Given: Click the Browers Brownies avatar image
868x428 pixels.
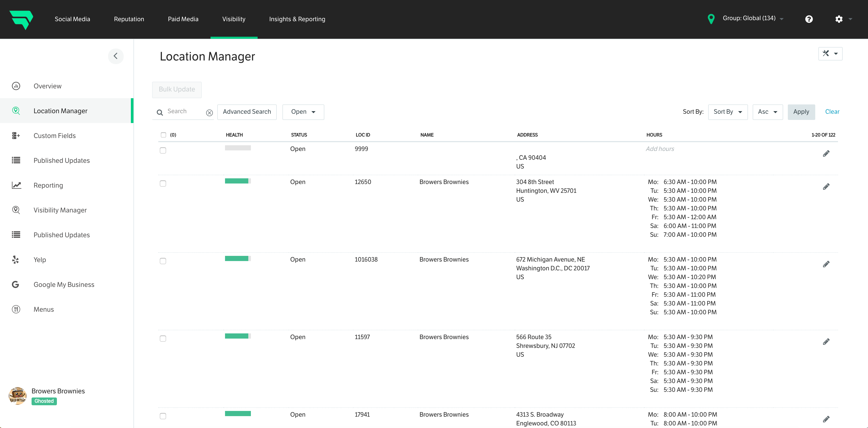Looking at the screenshot, I should tap(18, 396).
